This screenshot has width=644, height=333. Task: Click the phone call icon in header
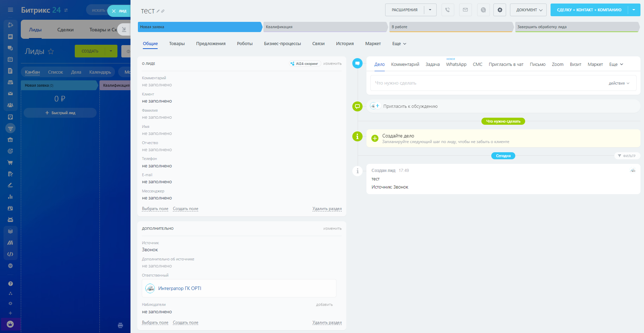coord(448,10)
